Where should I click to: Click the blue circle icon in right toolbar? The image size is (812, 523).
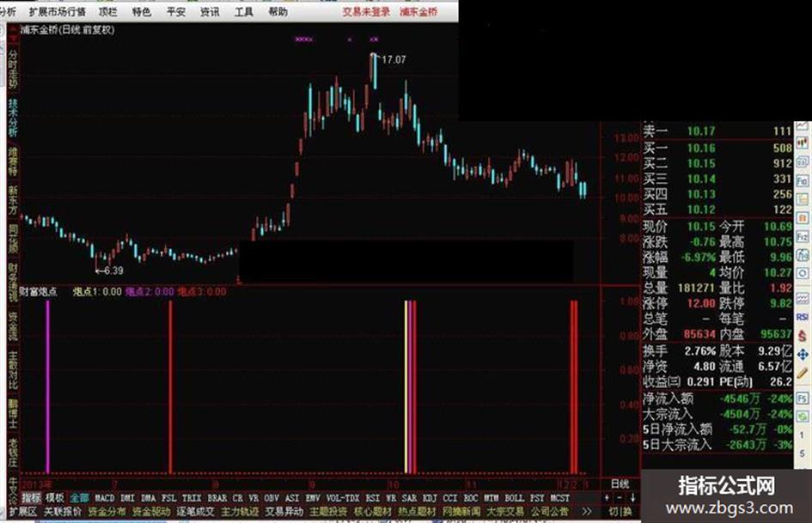click(803, 273)
